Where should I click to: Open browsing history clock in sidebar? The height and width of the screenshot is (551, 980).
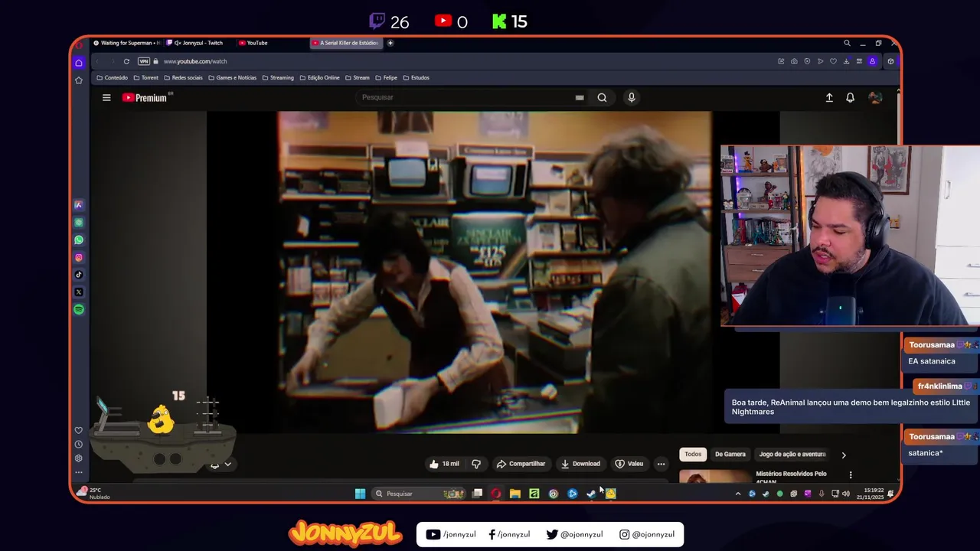pos(79,444)
